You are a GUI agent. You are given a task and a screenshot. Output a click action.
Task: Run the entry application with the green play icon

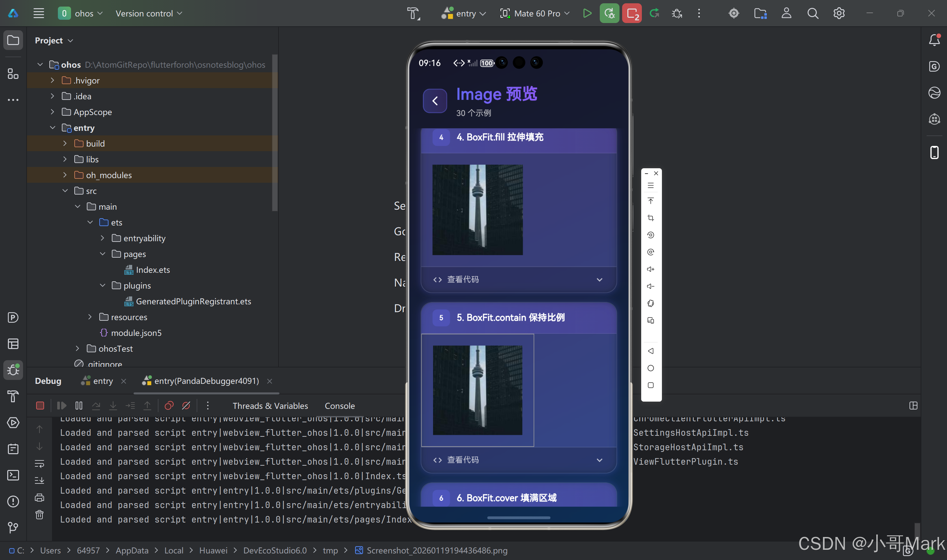[587, 13]
